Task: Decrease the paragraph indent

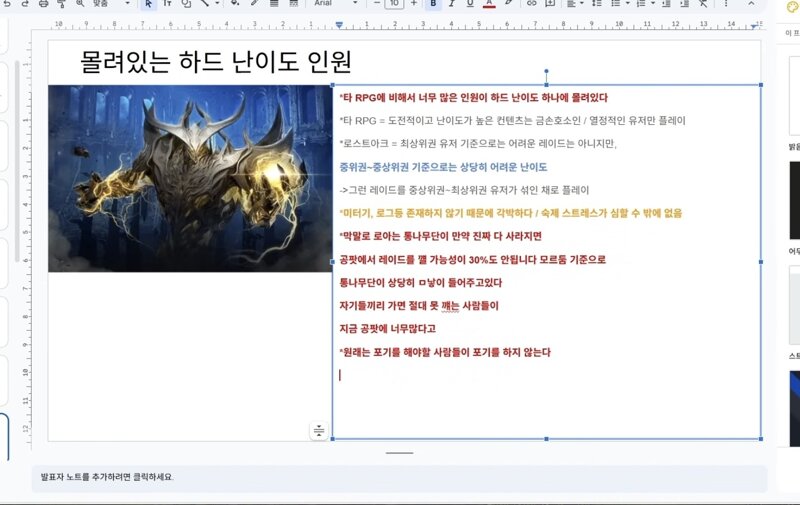Action: [666, 4]
